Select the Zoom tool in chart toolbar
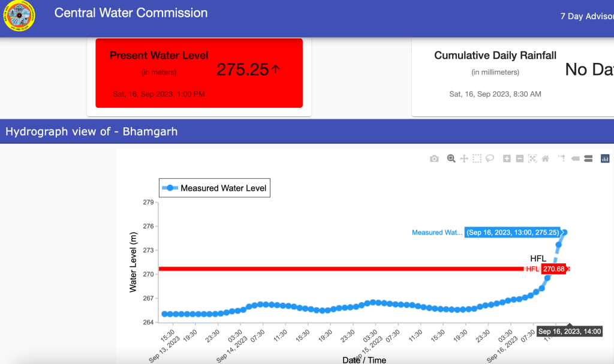This screenshot has height=364, width=614. [452, 159]
